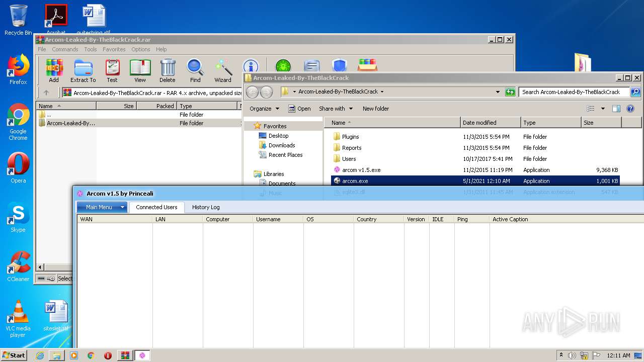Click the Add button in WinRAR toolbar
This screenshot has width=644, height=362.
54,71
